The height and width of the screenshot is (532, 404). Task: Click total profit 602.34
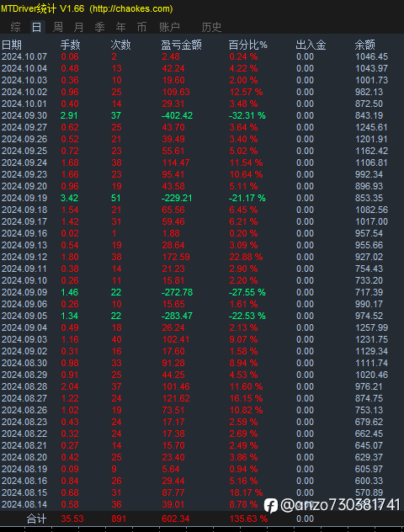click(x=176, y=519)
